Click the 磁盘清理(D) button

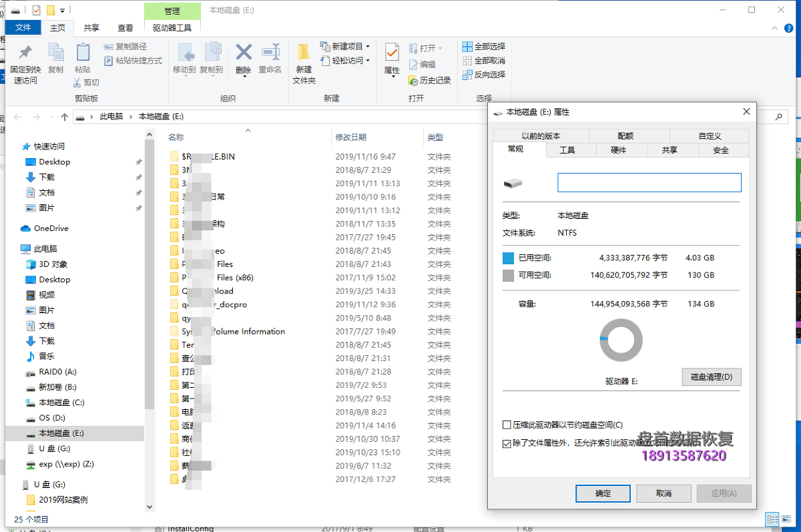tap(711, 377)
